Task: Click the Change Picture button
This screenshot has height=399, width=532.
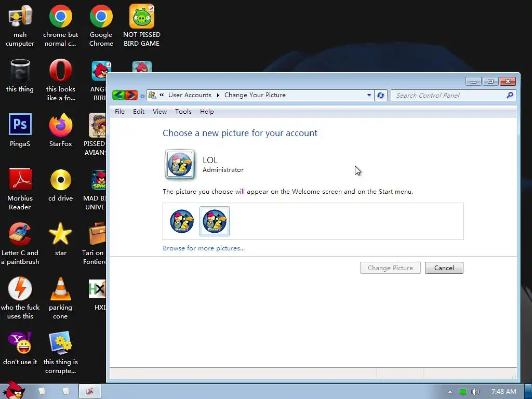Action: (x=390, y=268)
